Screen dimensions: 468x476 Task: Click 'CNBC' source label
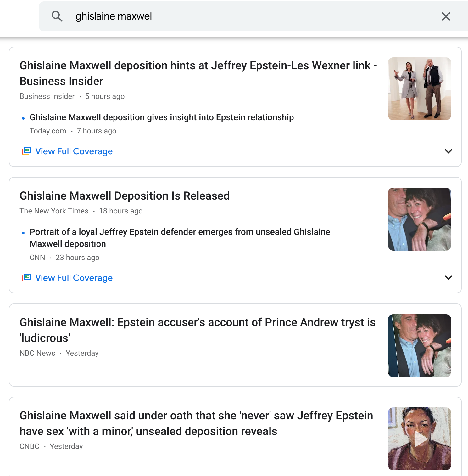pos(30,446)
